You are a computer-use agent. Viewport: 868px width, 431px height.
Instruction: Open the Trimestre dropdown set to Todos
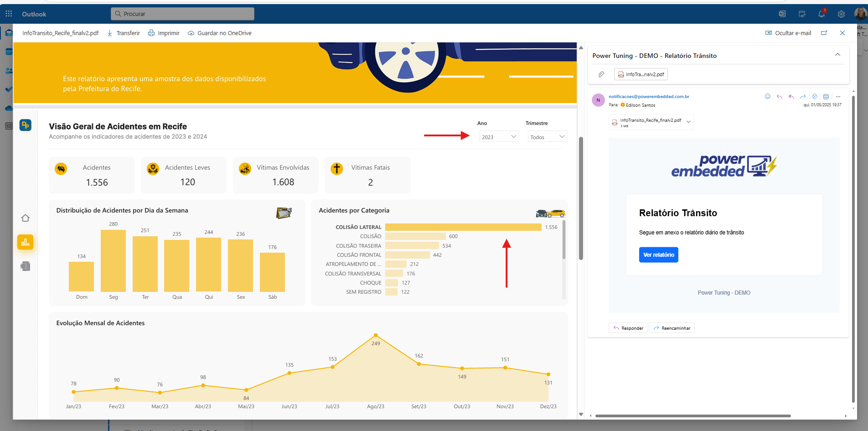[x=547, y=137]
